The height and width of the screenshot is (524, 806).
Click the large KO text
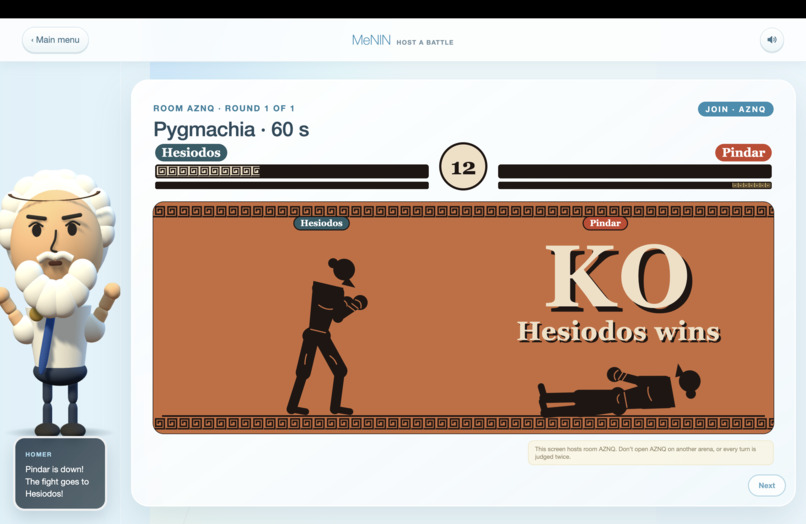click(x=618, y=278)
